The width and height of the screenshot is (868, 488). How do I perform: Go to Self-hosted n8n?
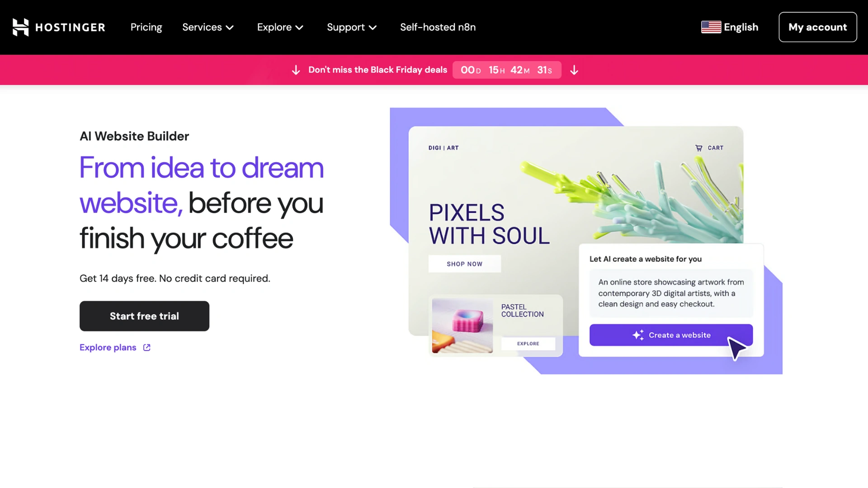[x=438, y=27]
